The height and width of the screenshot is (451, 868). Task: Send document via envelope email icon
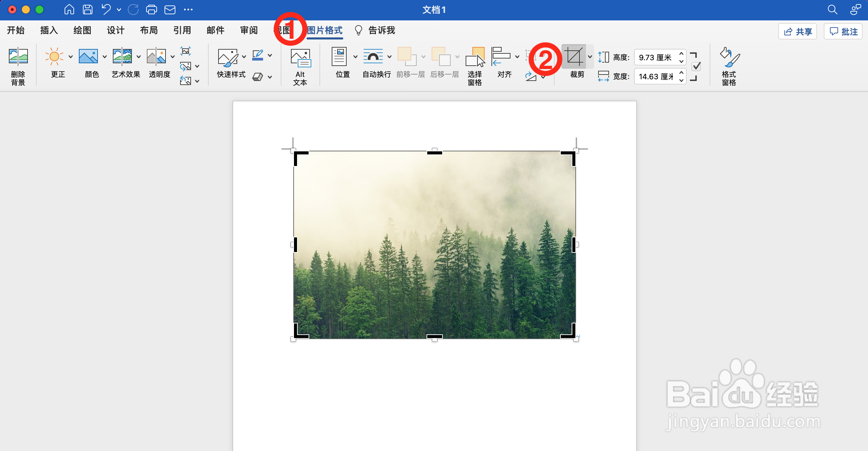pos(170,10)
